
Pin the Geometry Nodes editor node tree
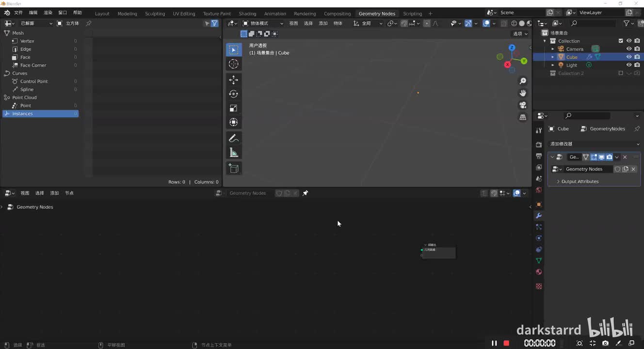305,193
